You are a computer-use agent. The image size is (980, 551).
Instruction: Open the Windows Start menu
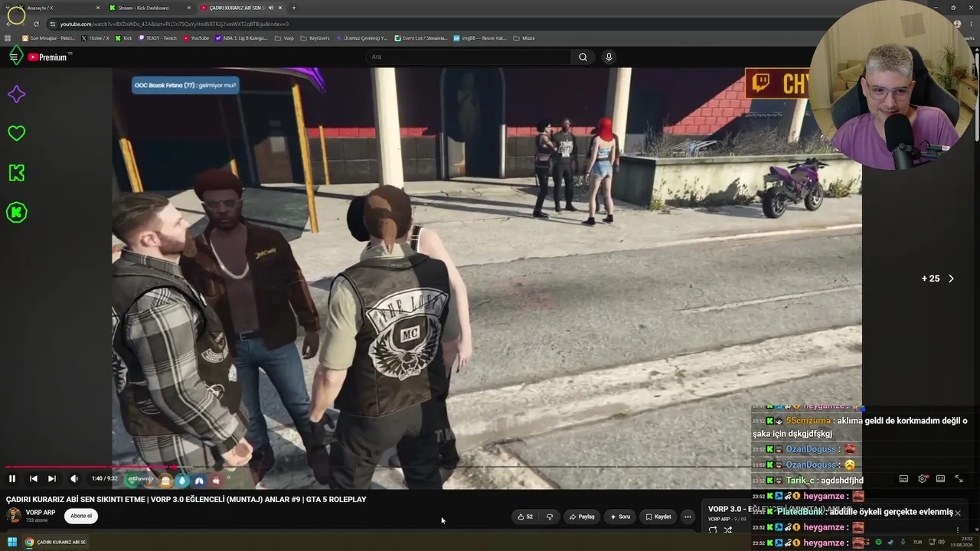click(x=12, y=543)
